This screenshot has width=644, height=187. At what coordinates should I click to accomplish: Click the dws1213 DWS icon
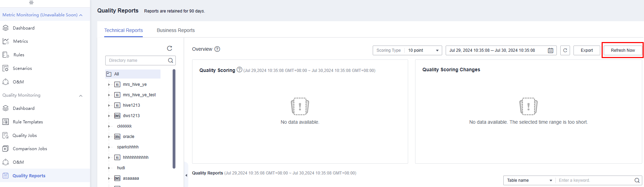pyautogui.click(x=117, y=116)
